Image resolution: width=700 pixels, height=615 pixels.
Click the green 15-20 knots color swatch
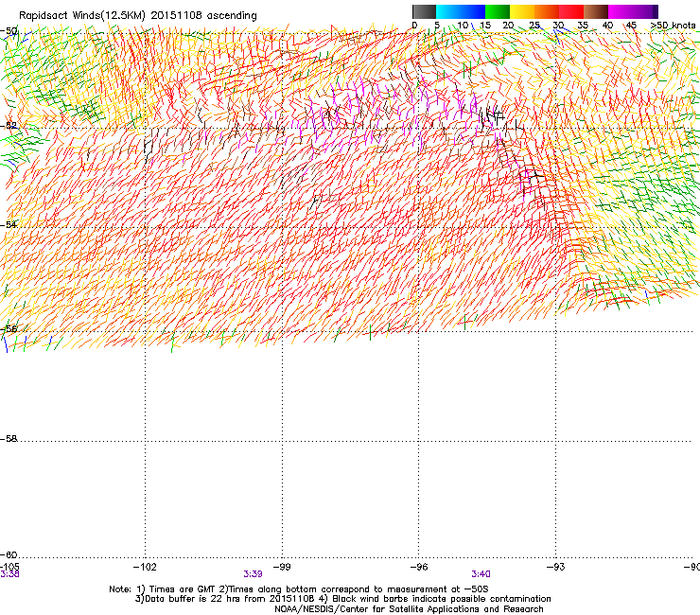pos(498,11)
